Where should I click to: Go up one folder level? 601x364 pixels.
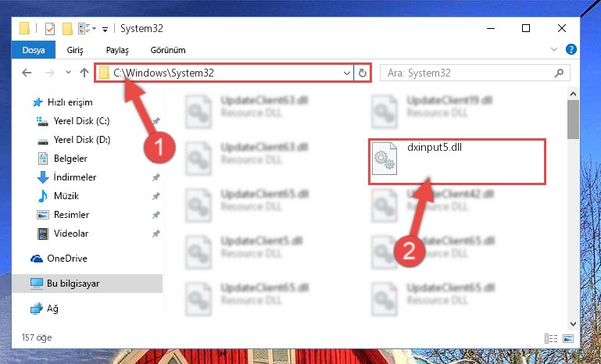click(84, 73)
